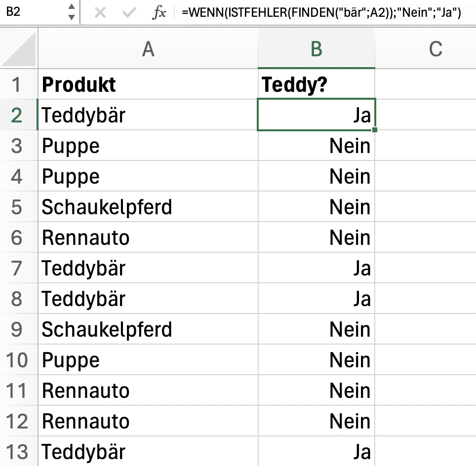The height and width of the screenshot is (466, 476).
Task: Confirm formula with the checkmark icon
Action: (129, 13)
